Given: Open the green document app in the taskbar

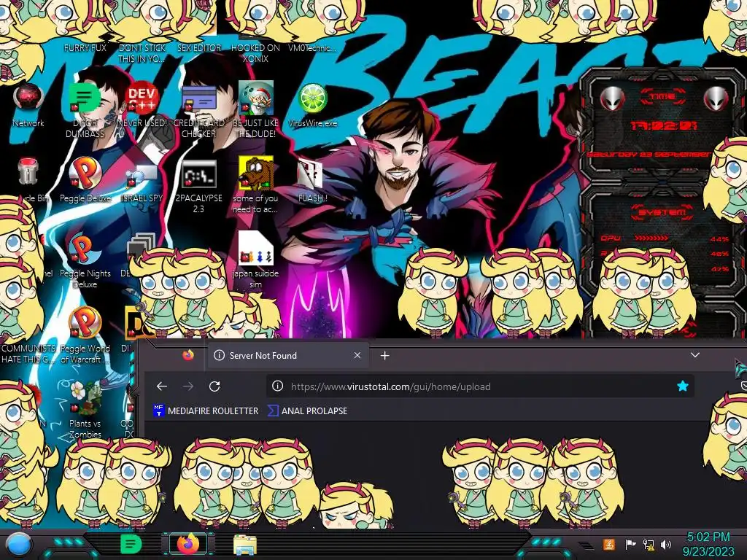Looking at the screenshot, I should pos(131,544).
